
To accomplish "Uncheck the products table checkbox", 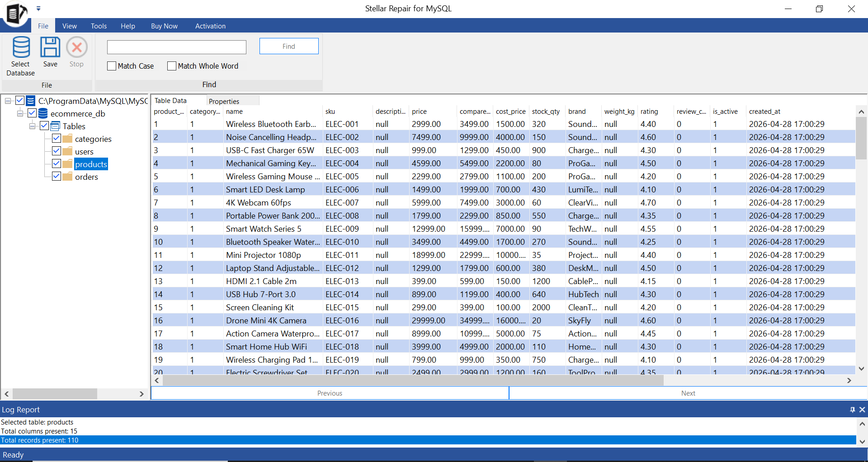I will point(57,163).
